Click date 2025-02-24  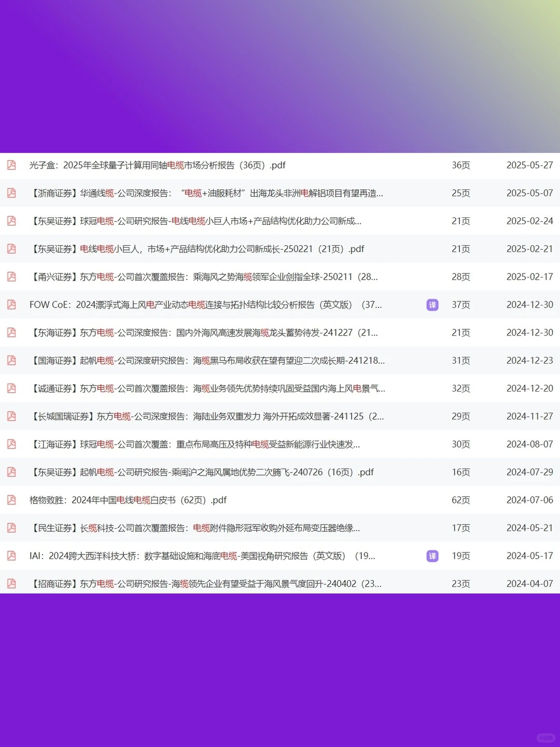pos(530,221)
